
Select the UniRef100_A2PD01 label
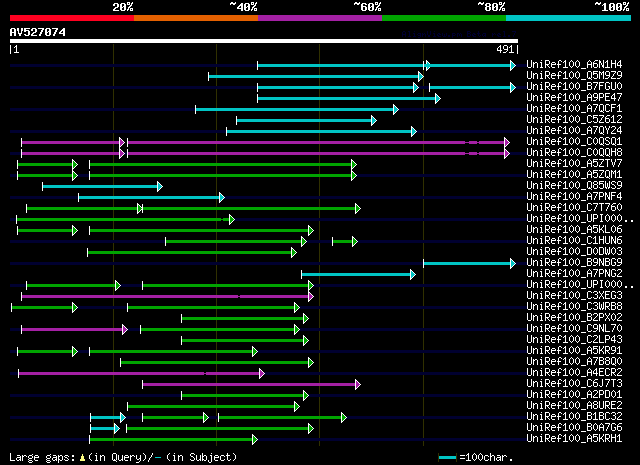coord(574,395)
